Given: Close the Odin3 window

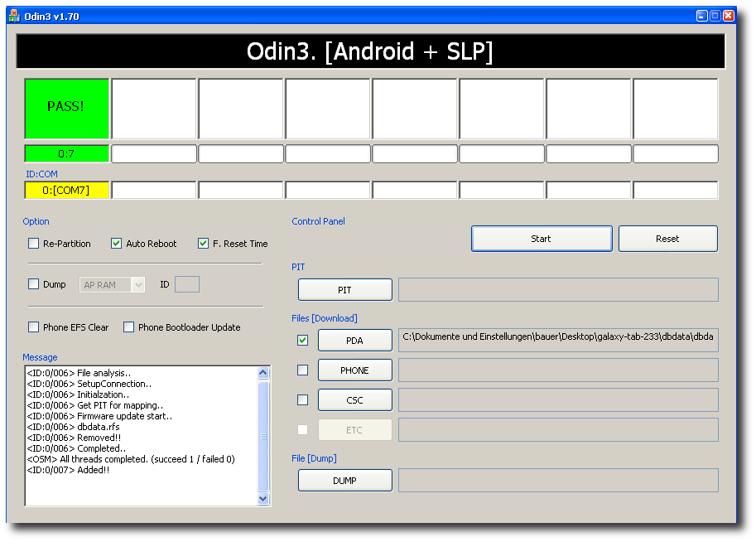Looking at the screenshot, I should click(728, 16).
